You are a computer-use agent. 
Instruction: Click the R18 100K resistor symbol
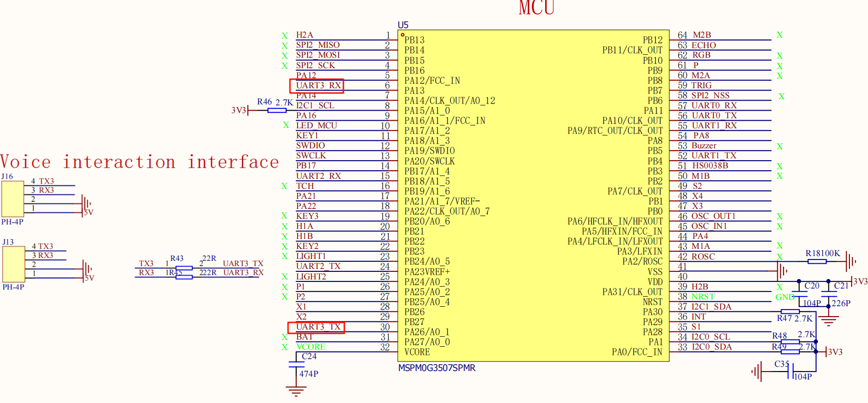tap(817, 261)
